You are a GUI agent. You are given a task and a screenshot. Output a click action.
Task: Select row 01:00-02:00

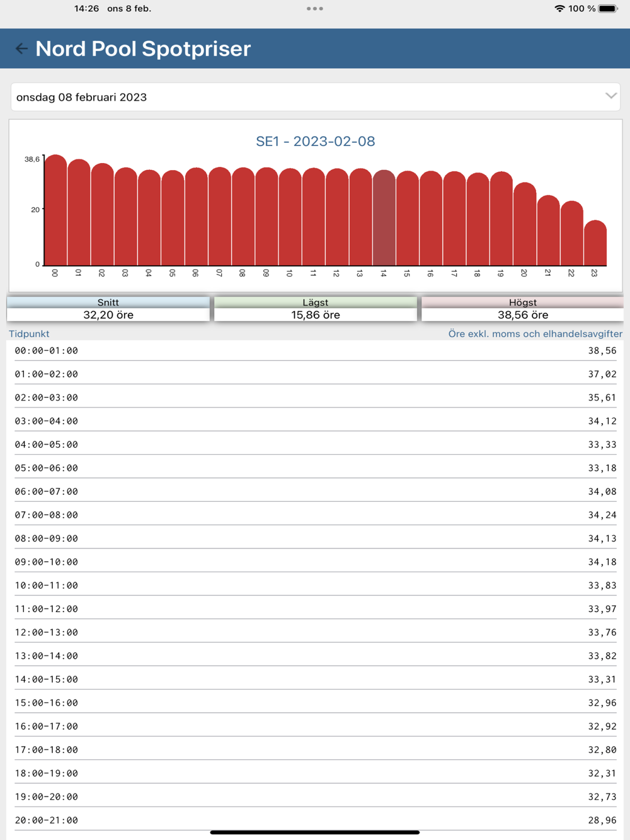[315, 373]
